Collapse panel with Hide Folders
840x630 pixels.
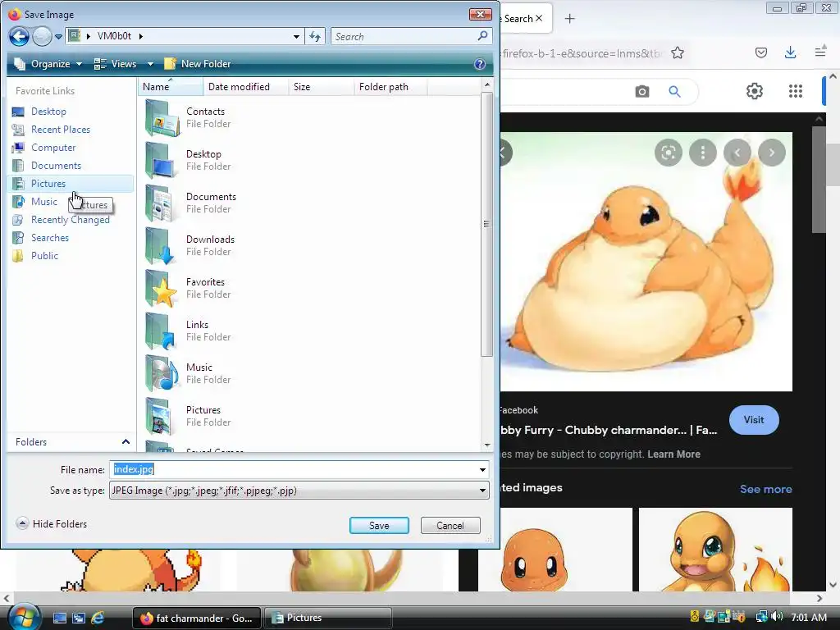coord(52,524)
